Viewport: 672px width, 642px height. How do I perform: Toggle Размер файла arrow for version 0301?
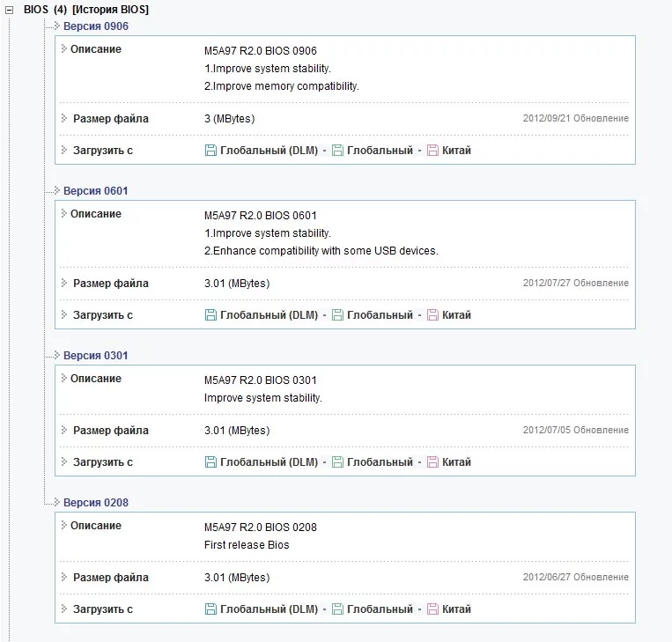(64, 431)
